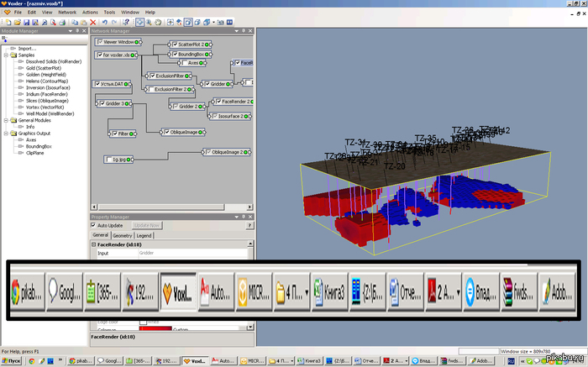Collapse the General Modules tree folder

4,120
